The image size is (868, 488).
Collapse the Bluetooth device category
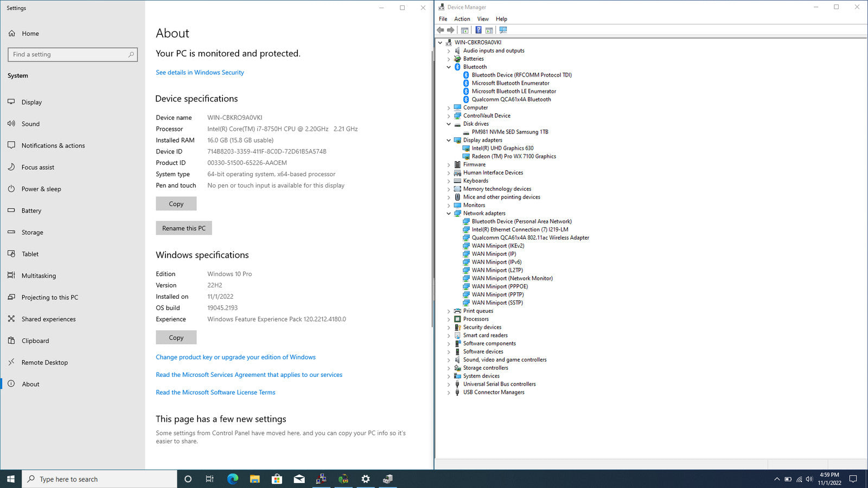point(449,67)
